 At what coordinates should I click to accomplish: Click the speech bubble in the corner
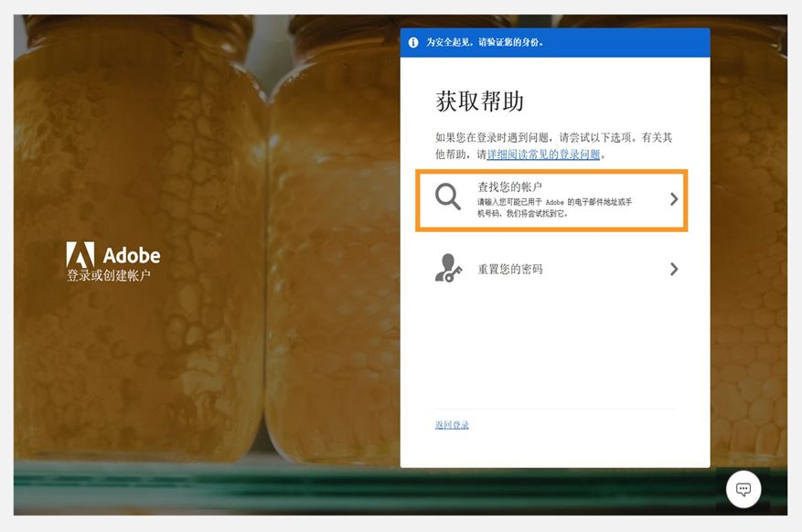coord(743,489)
